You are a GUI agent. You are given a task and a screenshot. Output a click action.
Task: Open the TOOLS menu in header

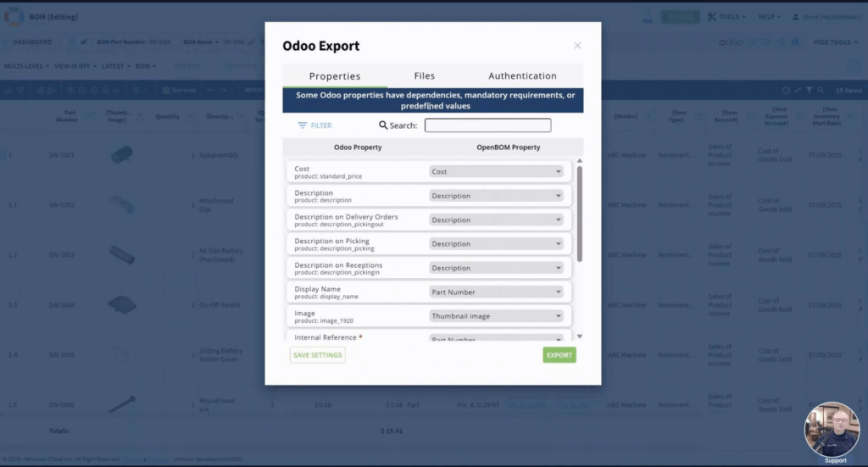[x=726, y=17]
